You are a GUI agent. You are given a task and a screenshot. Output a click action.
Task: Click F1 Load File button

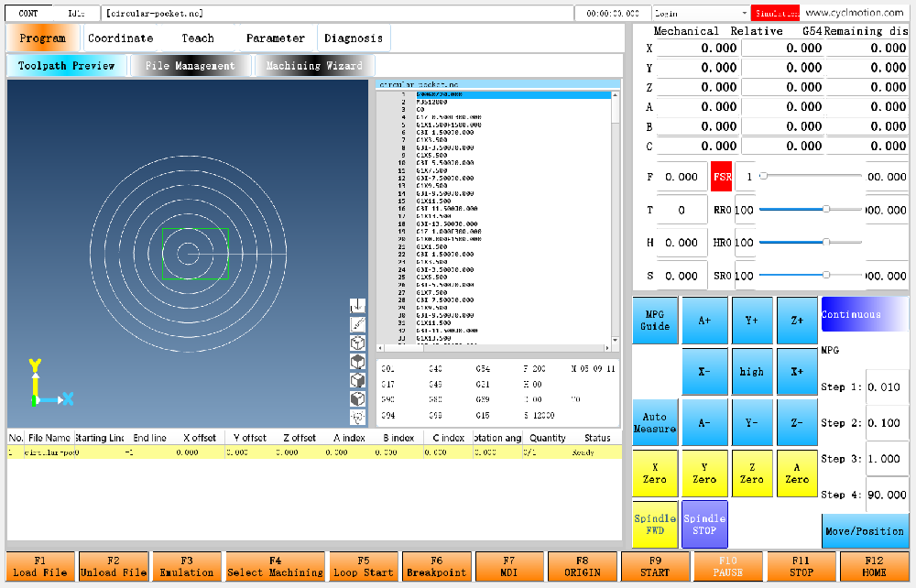tap(40, 566)
